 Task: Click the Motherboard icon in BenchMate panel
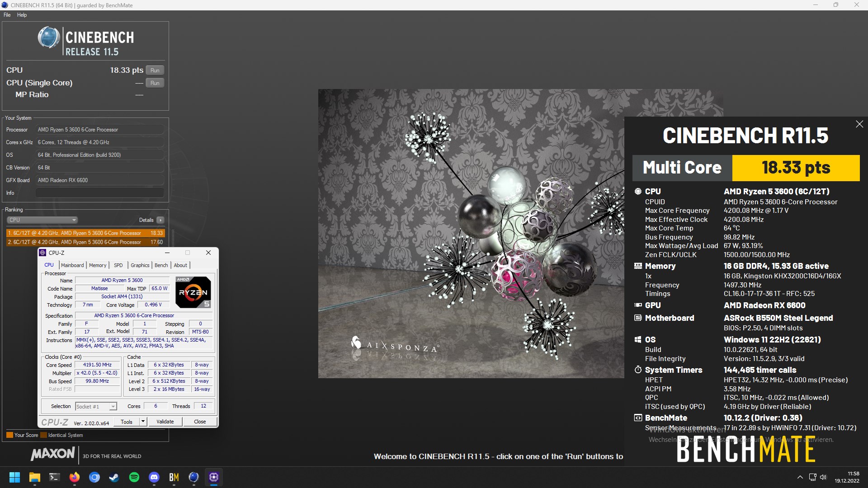[x=638, y=318]
